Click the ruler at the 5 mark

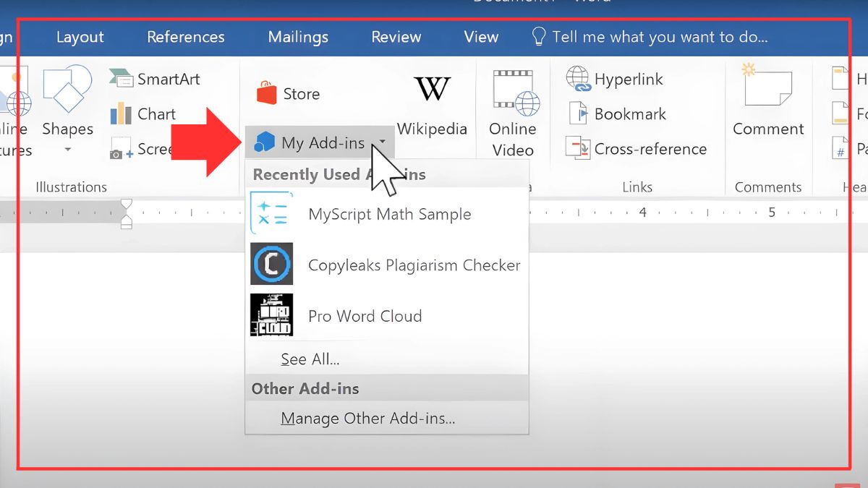click(x=772, y=213)
